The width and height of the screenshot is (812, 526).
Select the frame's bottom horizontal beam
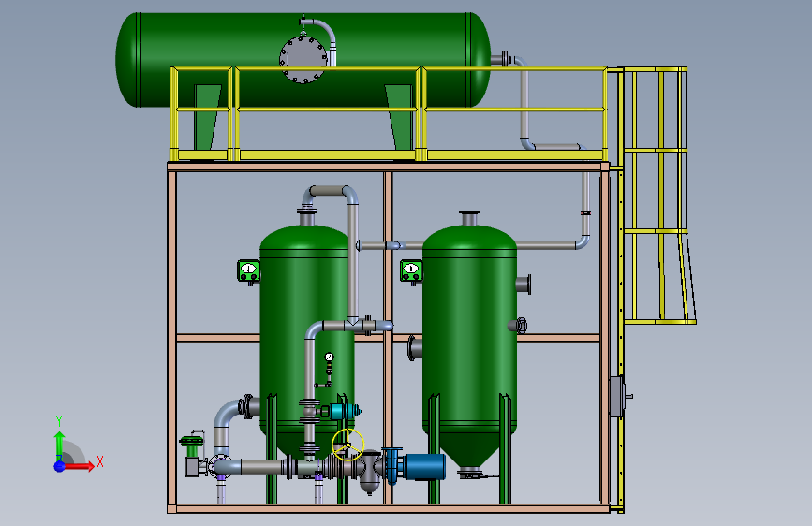click(x=389, y=509)
